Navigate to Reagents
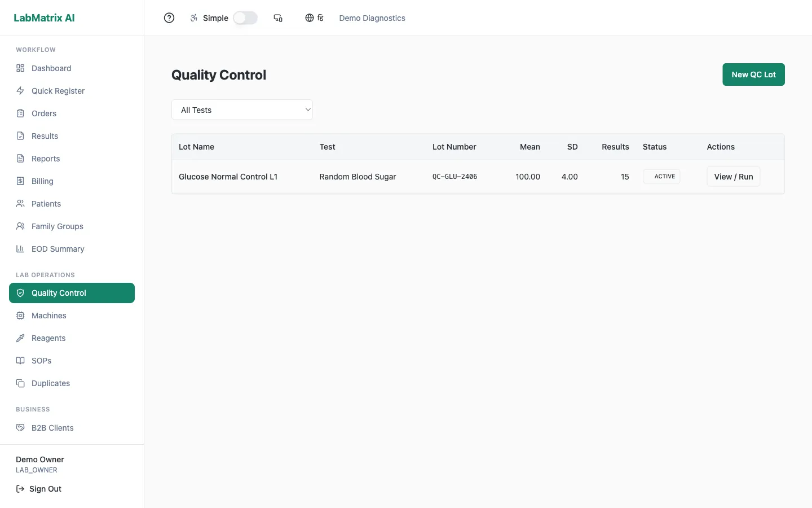Viewport: 812px width, 508px height. [72, 338]
